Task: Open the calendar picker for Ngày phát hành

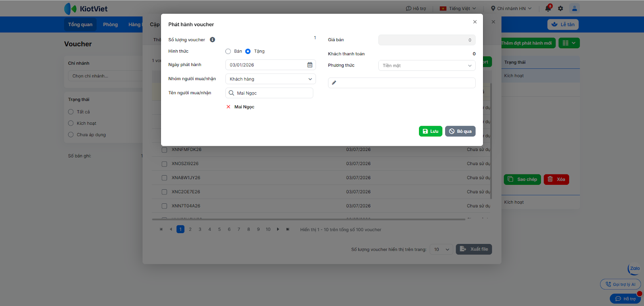Action: point(310,65)
